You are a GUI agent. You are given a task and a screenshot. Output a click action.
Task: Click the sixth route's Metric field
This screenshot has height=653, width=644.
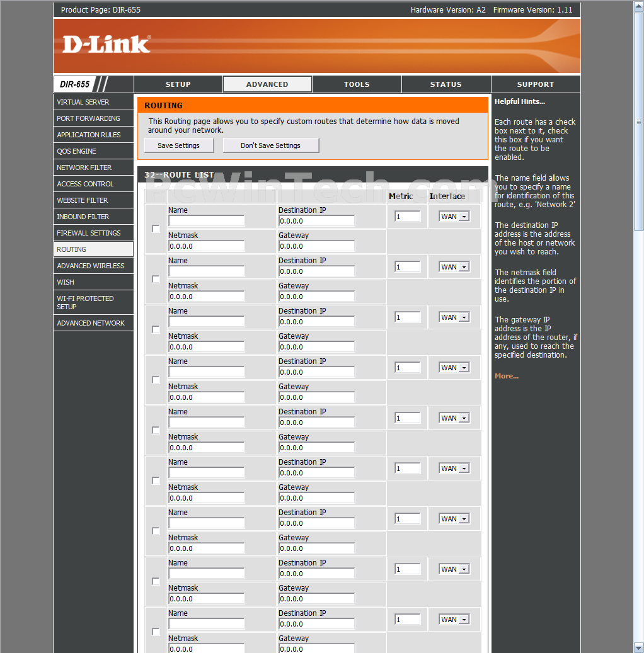[x=407, y=468]
